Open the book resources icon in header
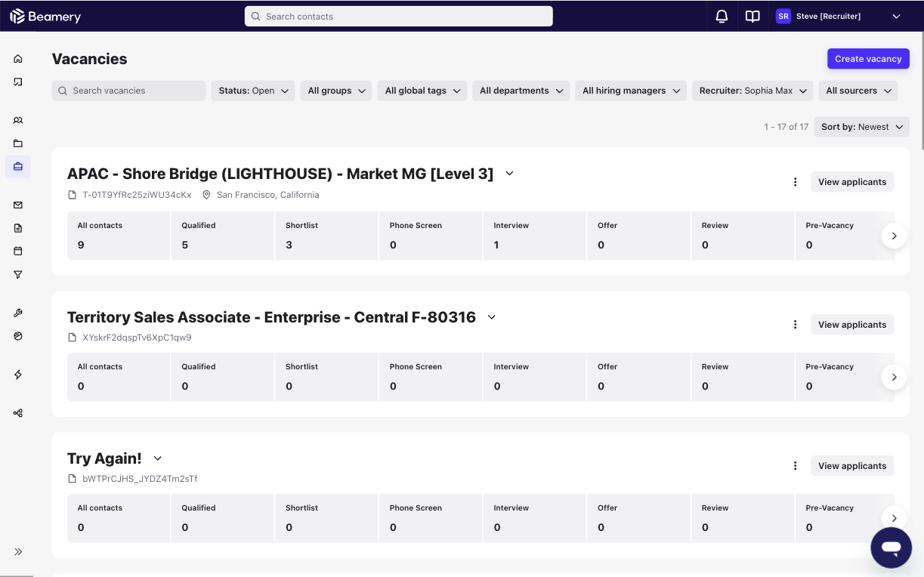Viewport: 924px width, 577px height. point(752,17)
